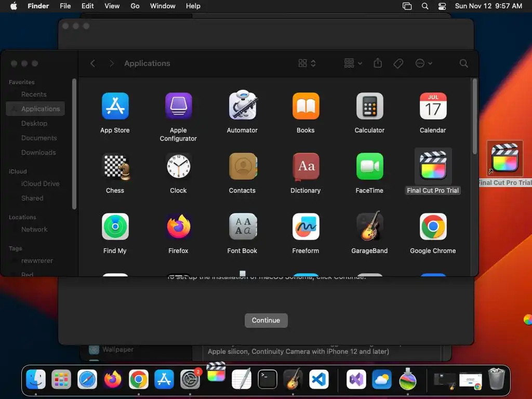Open the App Store application icon
Viewport: 532px width, 399px height.
click(x=115, y=106)
